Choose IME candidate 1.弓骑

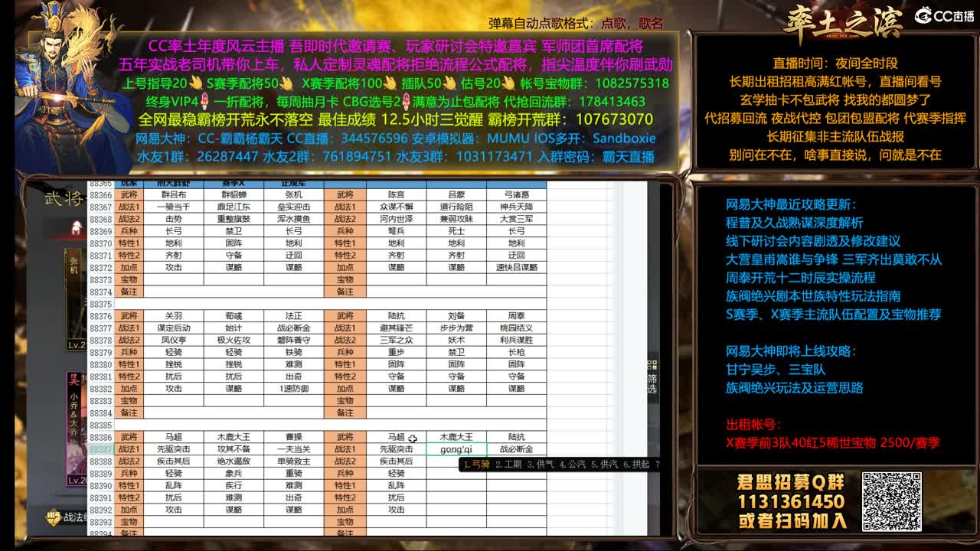(477, 464)
